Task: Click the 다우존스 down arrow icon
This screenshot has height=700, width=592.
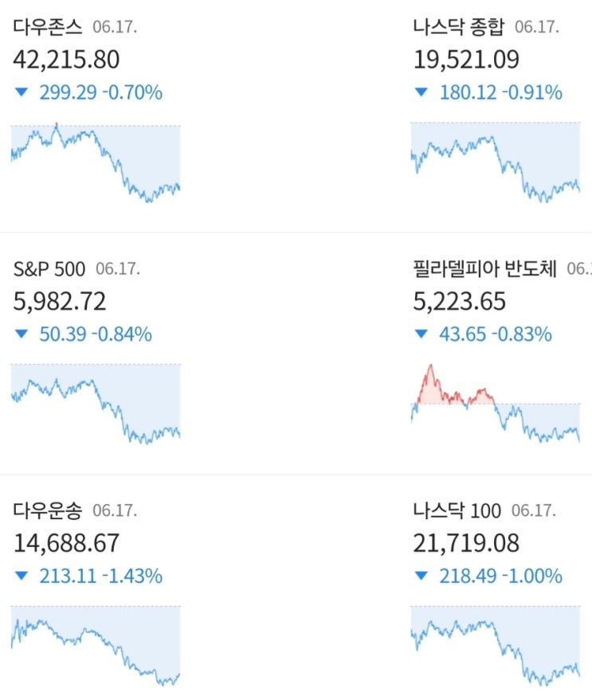Action: [22, 93]
